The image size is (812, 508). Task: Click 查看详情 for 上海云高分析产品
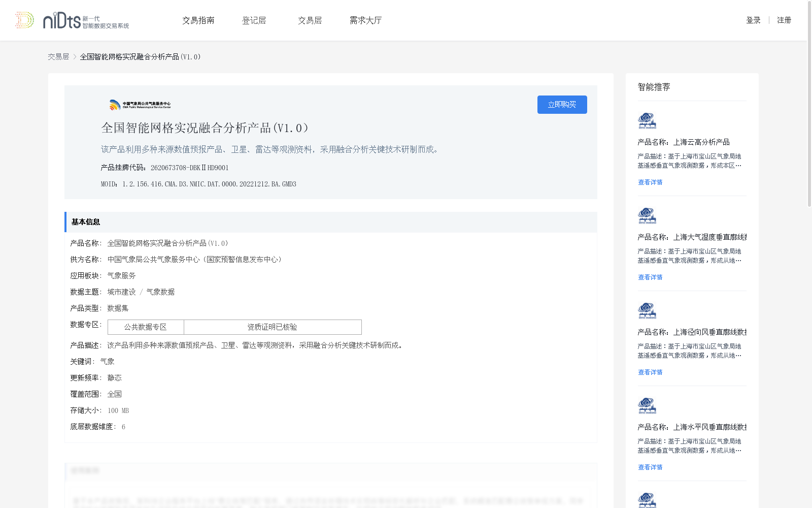tap(650, 182)
